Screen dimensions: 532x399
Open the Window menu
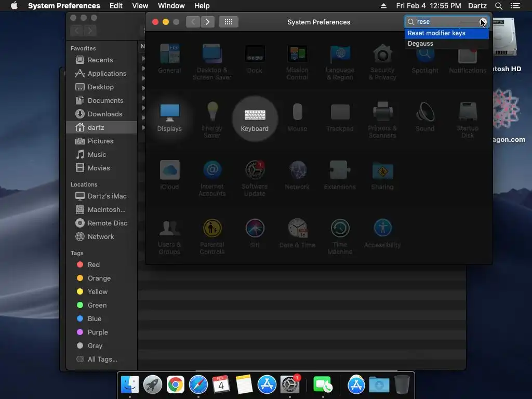(171, 6)
